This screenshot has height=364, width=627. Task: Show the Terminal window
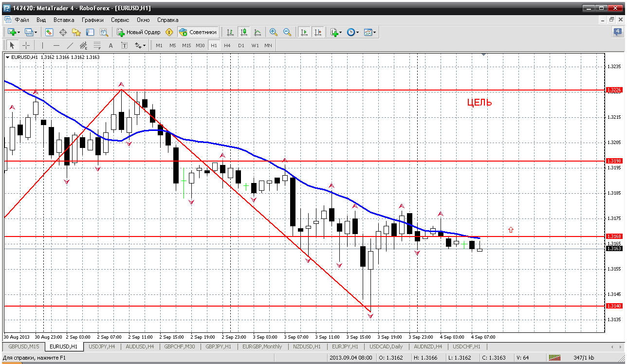(x=90, y=32)
